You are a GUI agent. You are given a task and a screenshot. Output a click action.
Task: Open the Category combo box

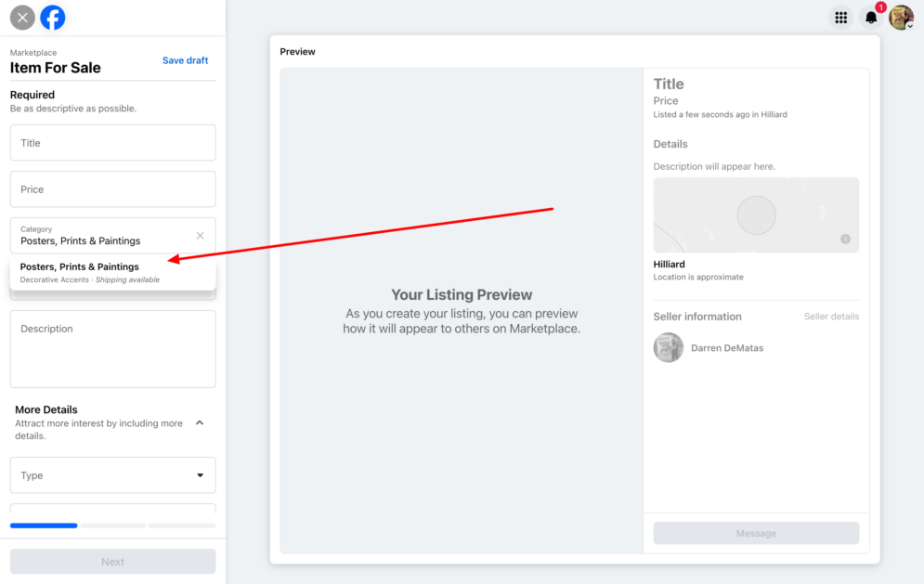click(x=112, y=235)
